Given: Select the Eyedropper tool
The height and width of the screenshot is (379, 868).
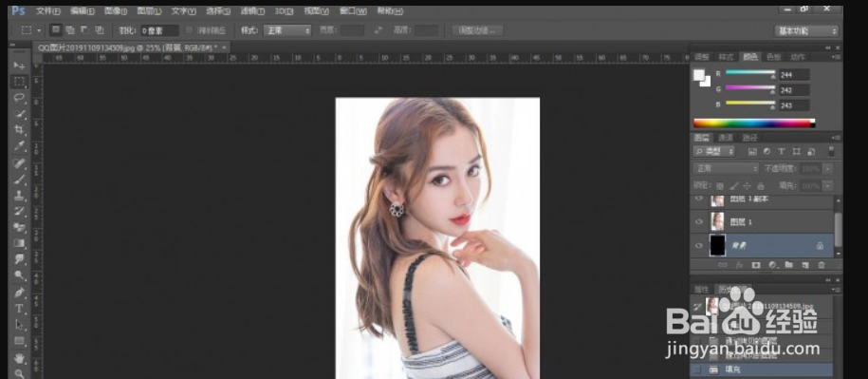Looking at the screenshot, I should tap(19, 146).
